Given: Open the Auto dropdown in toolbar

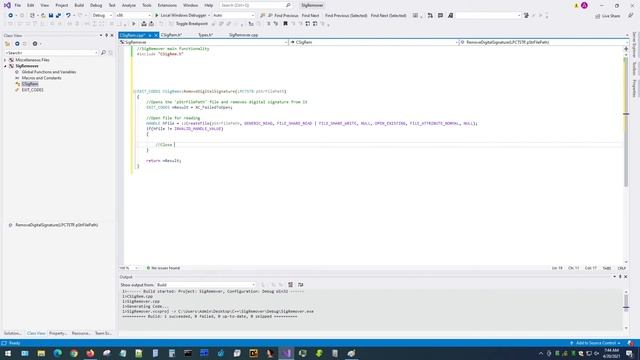Looking at the screenshot, I should coord(233,16).
